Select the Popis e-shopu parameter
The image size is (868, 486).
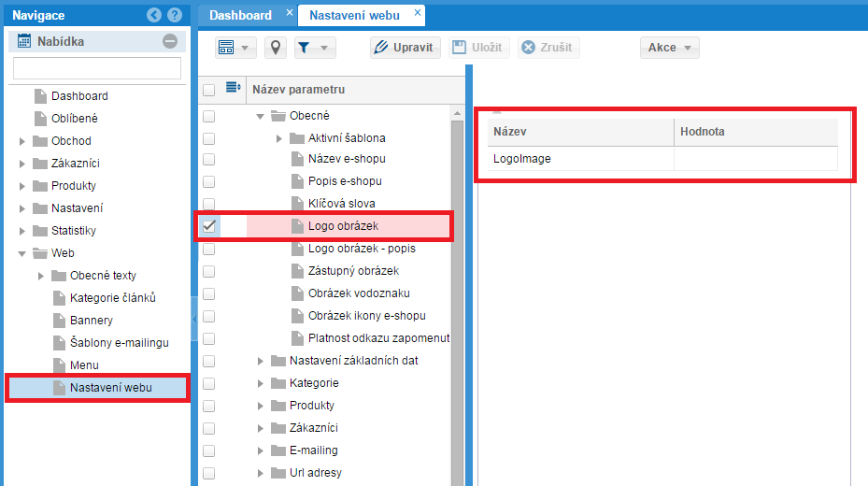[345, 181]
